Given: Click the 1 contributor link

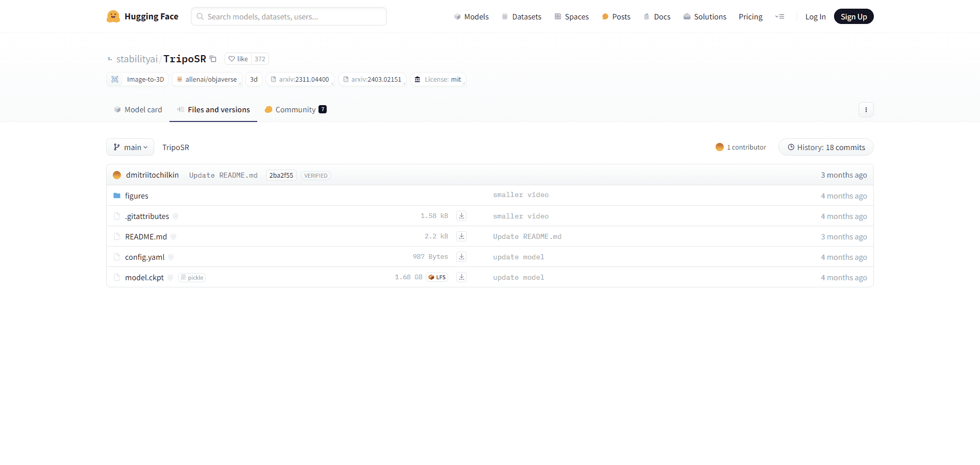Looking at the screenshot, I should [746, 147].
